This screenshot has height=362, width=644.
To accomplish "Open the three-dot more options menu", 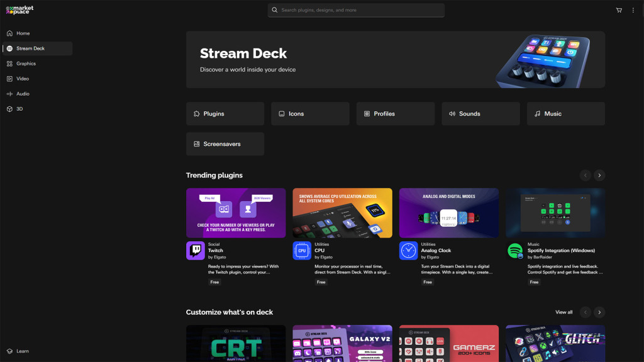I will pos(633,10).
